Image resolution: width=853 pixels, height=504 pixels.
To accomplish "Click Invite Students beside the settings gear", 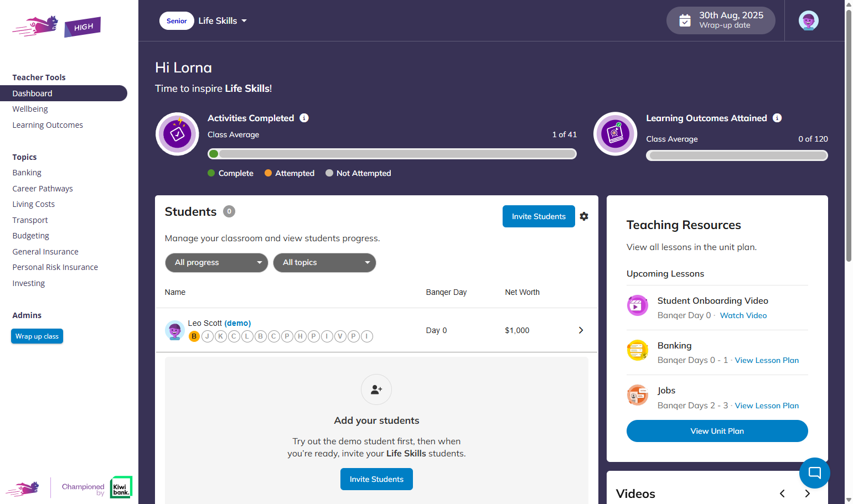I will point(539,216).
